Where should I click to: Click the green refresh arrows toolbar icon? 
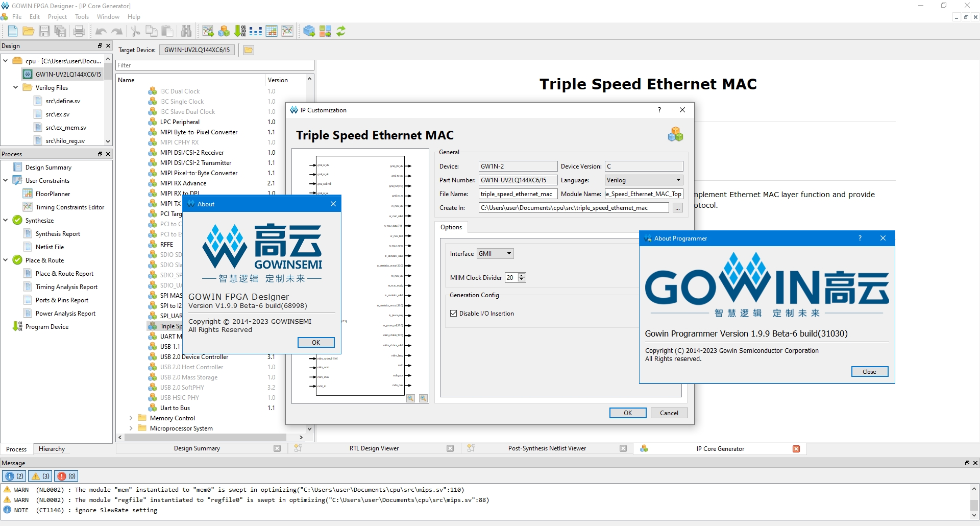341,31
